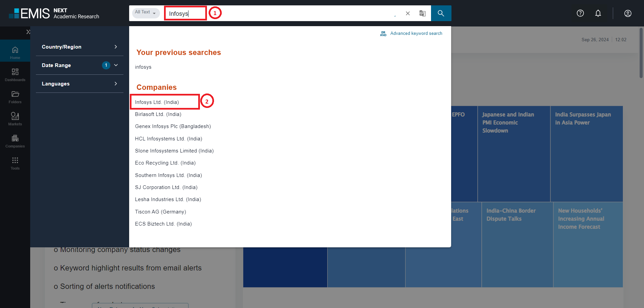Expand sidebar with double-chevron icon

tap(28, 32)
